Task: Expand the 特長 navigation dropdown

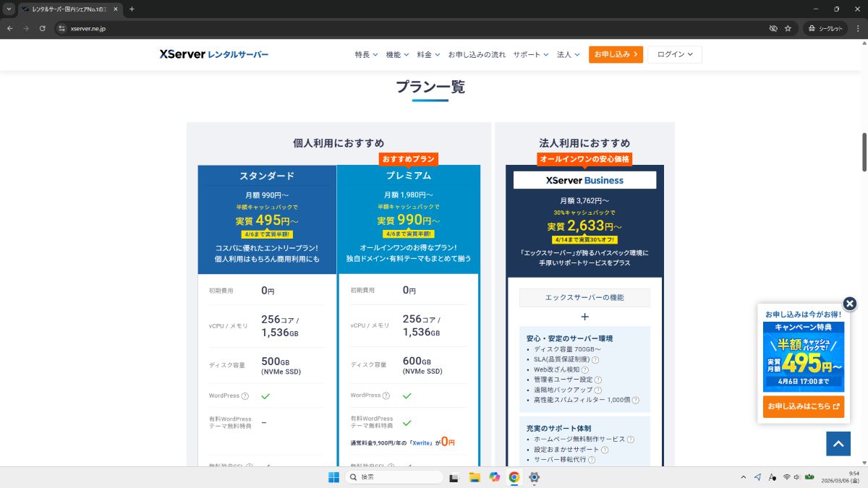Action: pyautogui.click(x=365, y=55)
